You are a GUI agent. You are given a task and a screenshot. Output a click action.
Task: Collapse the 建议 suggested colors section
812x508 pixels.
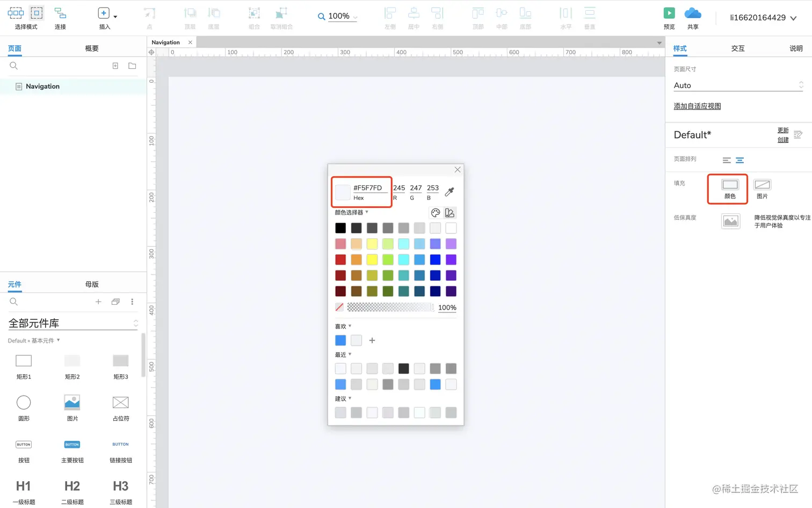[343, 399]
